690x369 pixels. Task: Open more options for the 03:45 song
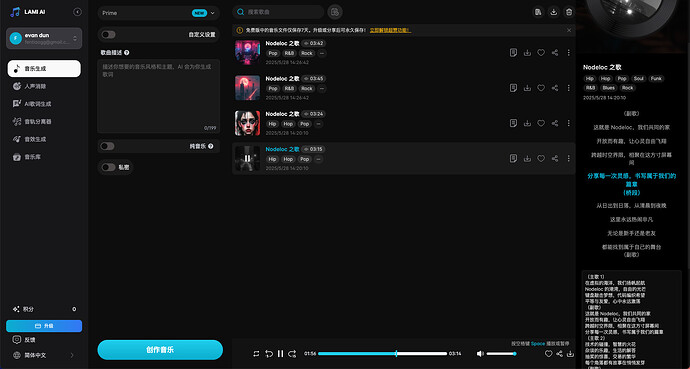(x=569, y=88)
